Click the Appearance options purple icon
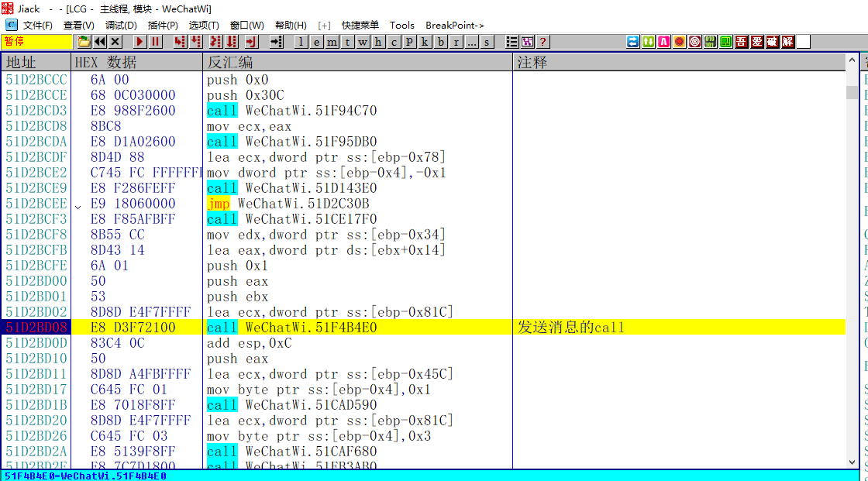The width and height of the screenshot is (868, 481). pos(528,42)
